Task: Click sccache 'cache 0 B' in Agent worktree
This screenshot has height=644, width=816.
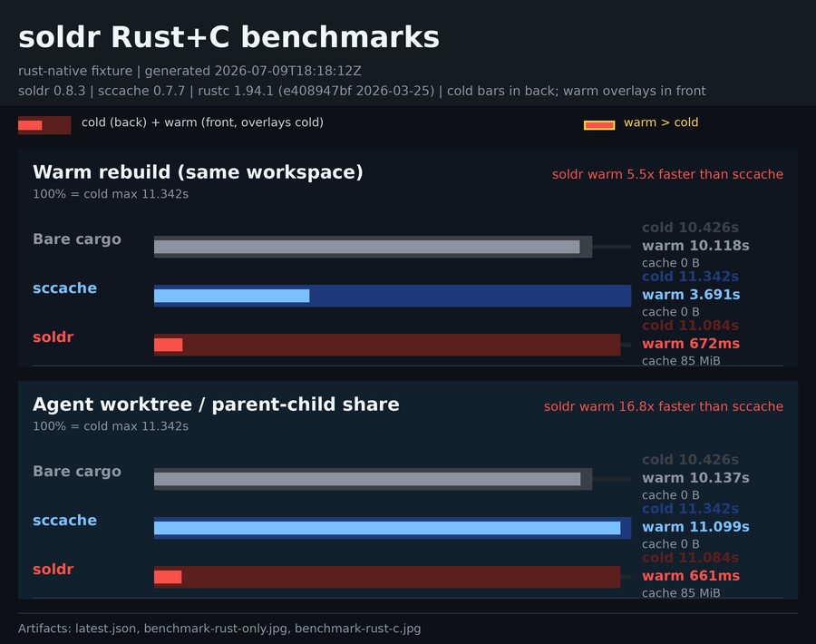Action: [670, 544]
